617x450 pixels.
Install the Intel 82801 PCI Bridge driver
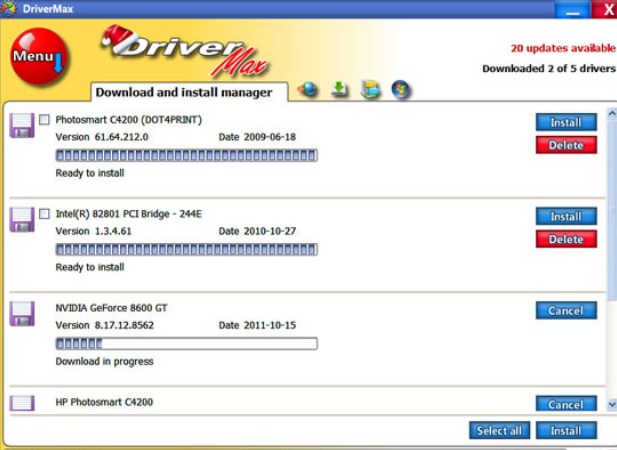click(x=566, y=216)
